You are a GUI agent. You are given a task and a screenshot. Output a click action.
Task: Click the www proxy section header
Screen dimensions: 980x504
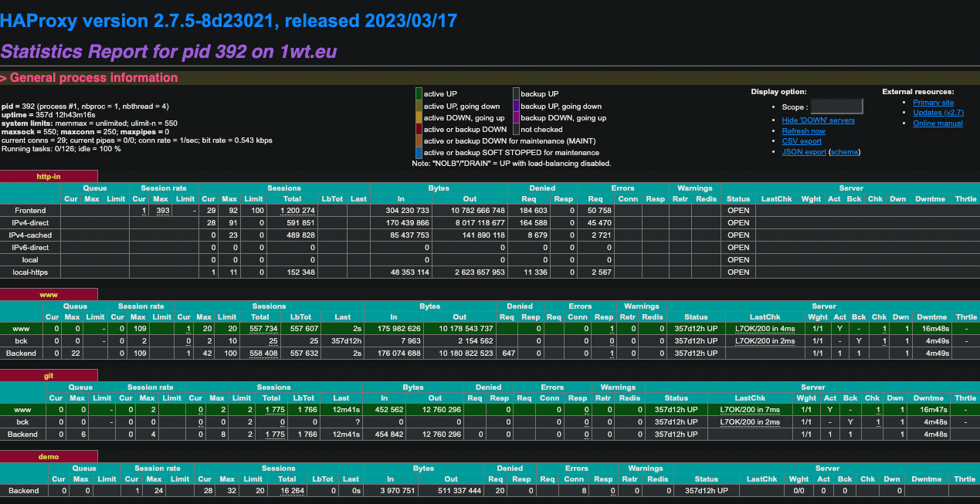point(49,294)
